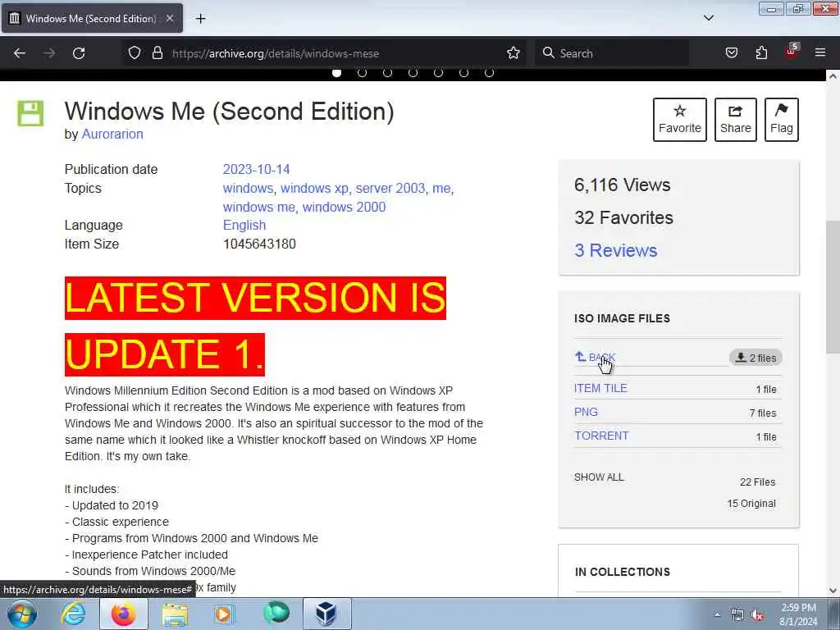The image size is (840, 630).
Task: Open the uBlock extension icon with badge
Action: [x=792, y=52]
